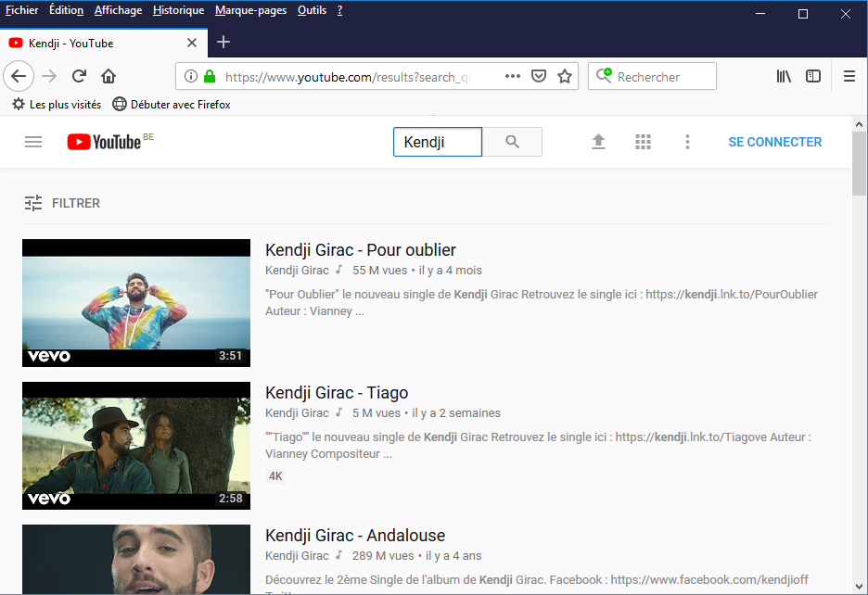868x595 pixels.
Task: Open YouTube settings vertical dots menu
Action: (x=687, y=142)
